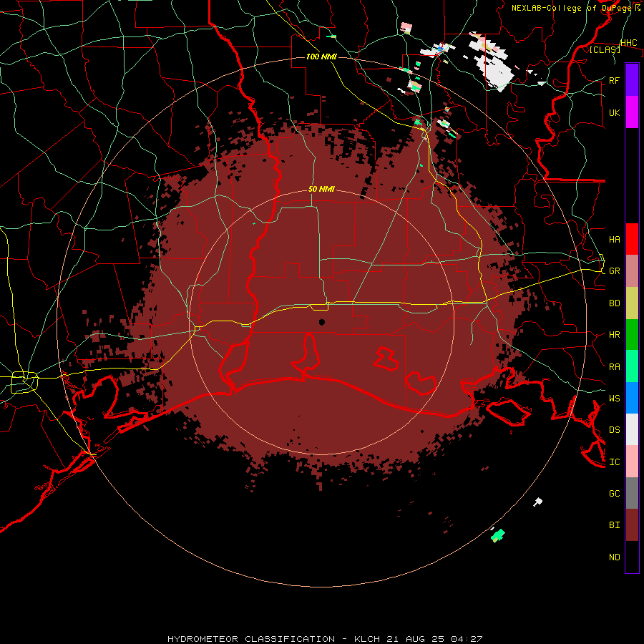Click the HA red legend swatch

coord(632,239)
